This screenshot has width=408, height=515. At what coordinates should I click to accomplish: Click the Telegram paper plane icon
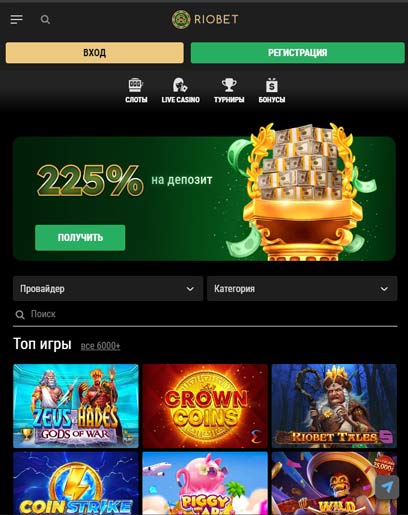[387, 487]
